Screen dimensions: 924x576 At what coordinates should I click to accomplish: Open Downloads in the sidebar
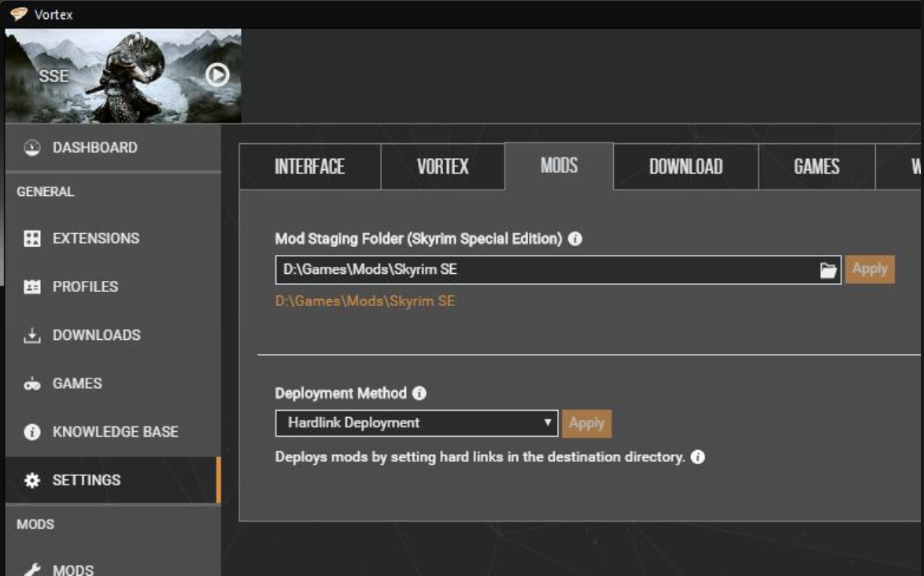[x=113, y=335]
